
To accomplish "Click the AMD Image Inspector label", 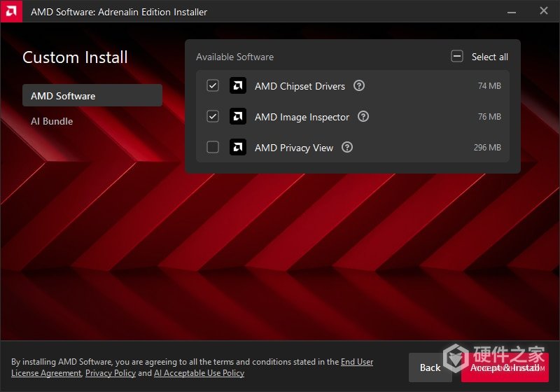I will pos(302,117).
